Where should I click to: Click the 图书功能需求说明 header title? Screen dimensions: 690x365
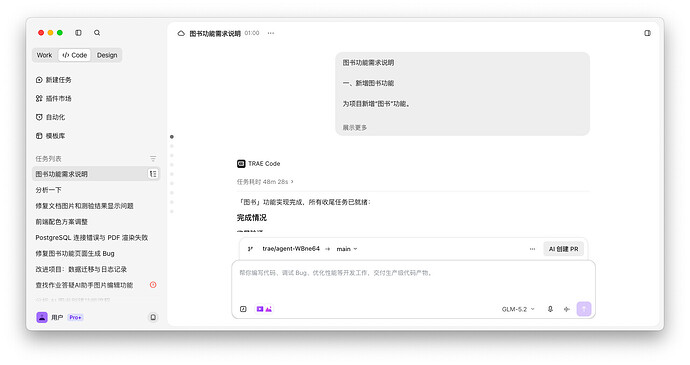[215, 33]
